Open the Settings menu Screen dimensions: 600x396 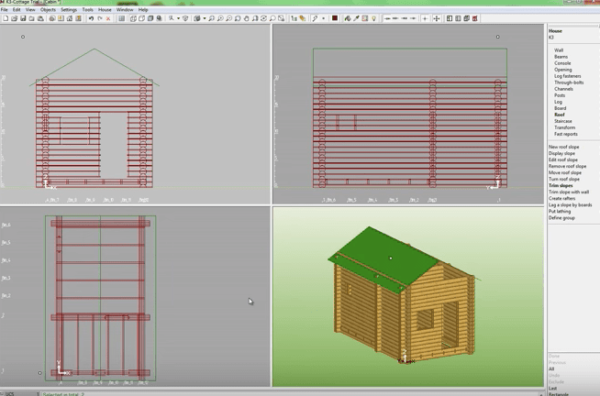[69, 10]
